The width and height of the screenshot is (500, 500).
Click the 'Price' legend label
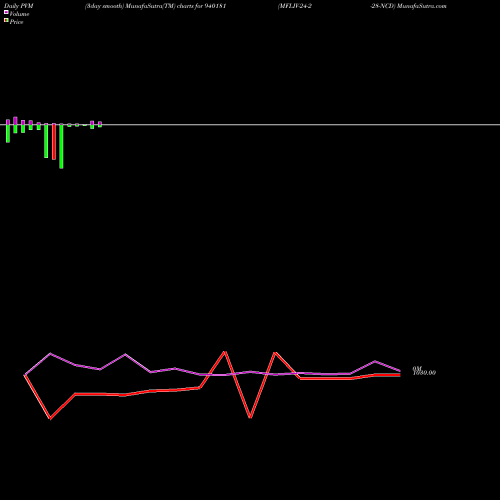point(16,22)
